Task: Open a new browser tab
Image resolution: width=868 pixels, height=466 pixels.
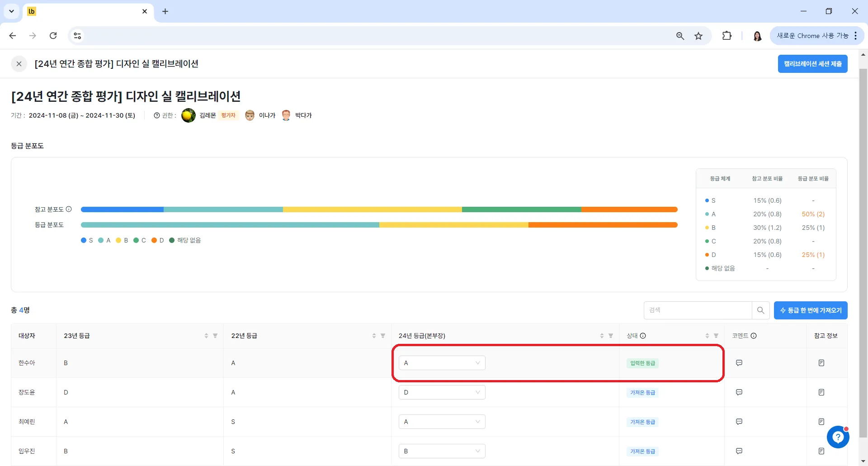Action: point(165,11)
